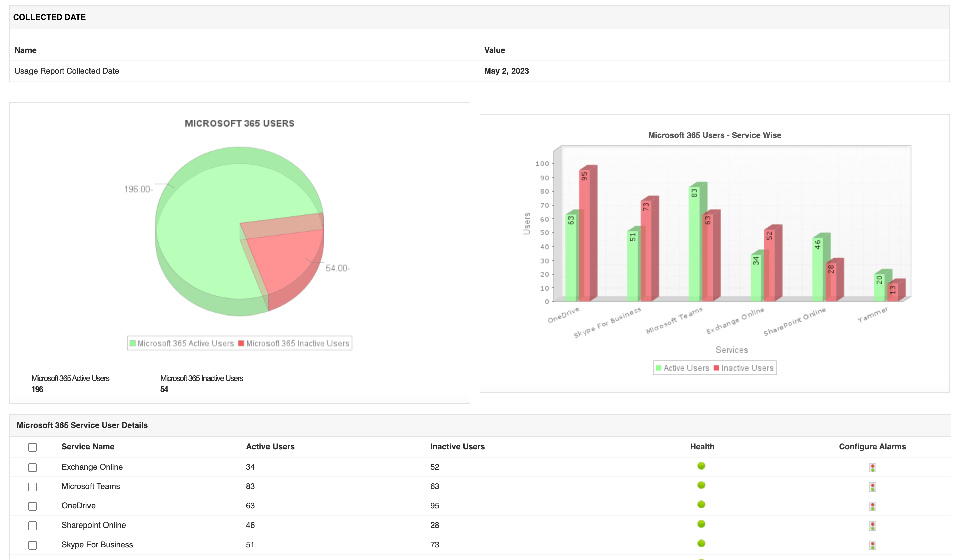Check the OneDrive row checkbox
Viewport: 958px width, 560px height.
point(33,506)
